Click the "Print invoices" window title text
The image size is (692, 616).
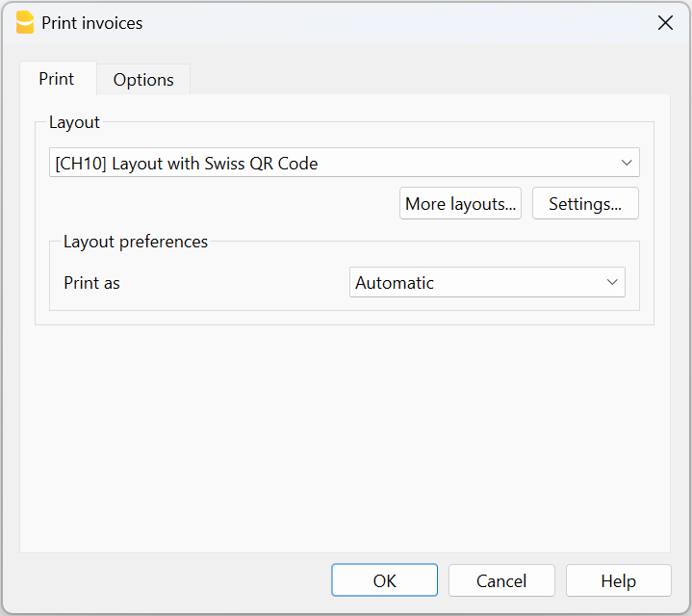coord(92,23)
